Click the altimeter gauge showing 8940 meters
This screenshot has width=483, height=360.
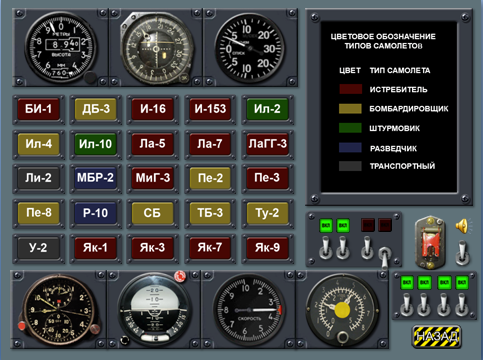(61, 48)
